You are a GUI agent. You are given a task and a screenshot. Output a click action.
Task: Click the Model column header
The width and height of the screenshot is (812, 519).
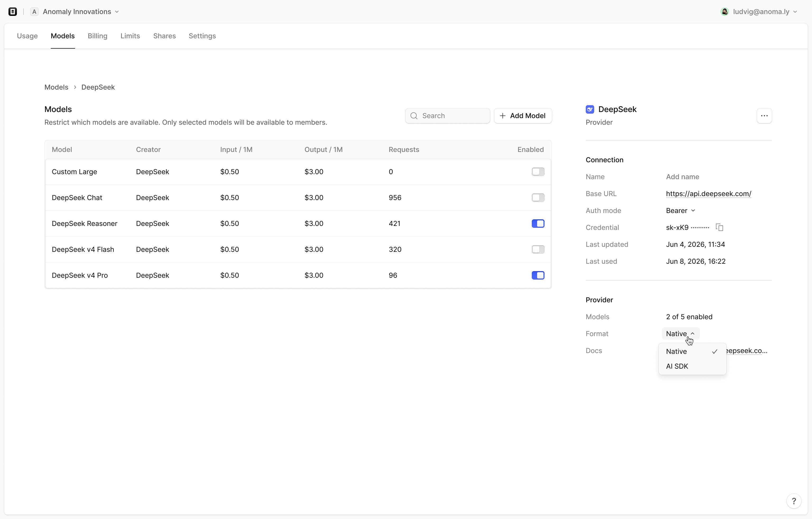pyautogui.click(x=62, y=150)
